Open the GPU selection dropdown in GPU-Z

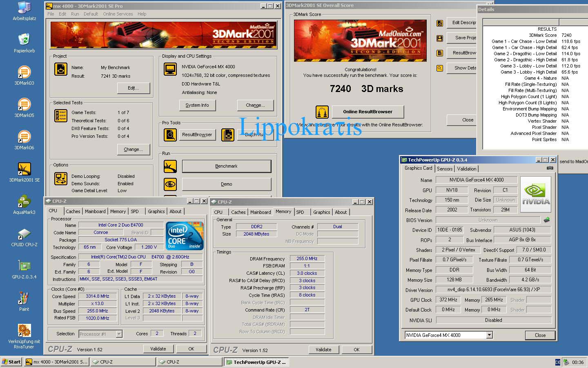point(489,335)
